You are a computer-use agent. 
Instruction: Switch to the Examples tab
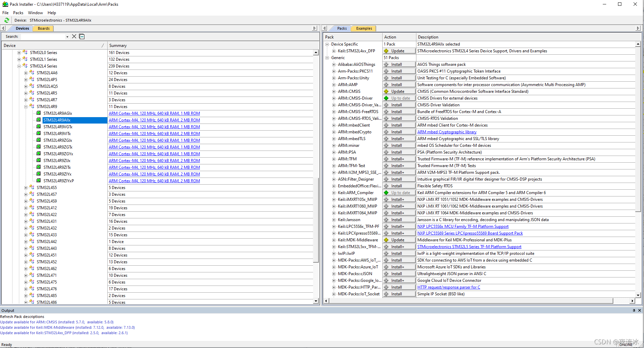[364, 28]
